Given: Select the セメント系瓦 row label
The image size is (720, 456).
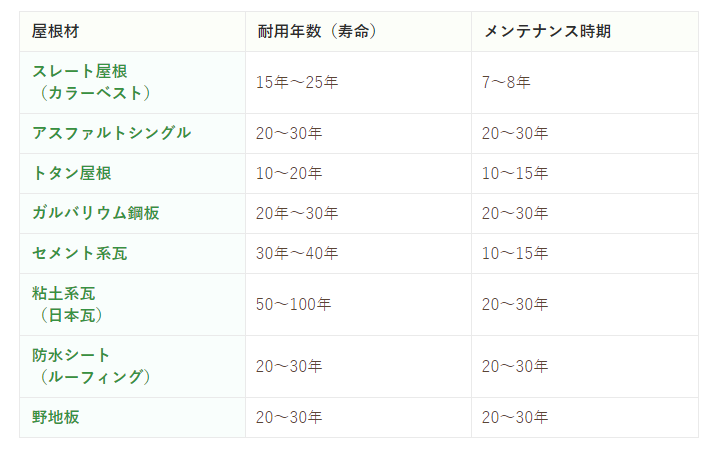Looking at the screenshot, I should tap(79, 253).
